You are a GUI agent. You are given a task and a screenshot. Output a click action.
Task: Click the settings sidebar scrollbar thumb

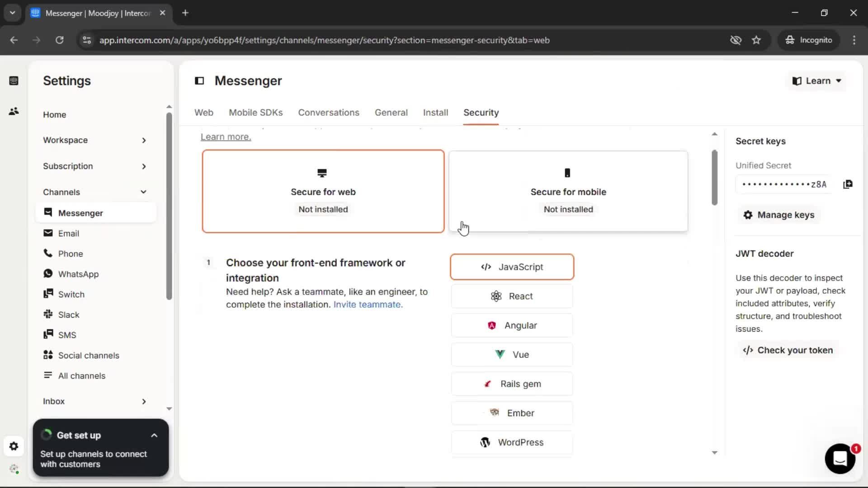[169, 206]
